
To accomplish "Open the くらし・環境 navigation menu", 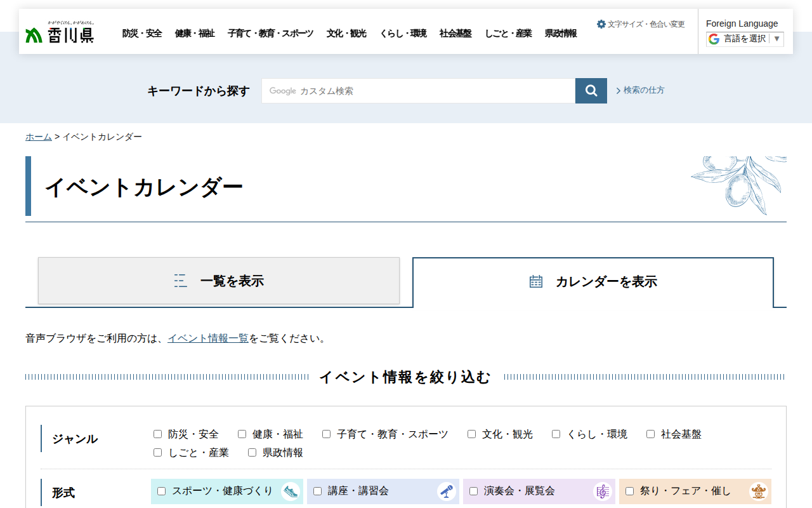I will (403, 34).
